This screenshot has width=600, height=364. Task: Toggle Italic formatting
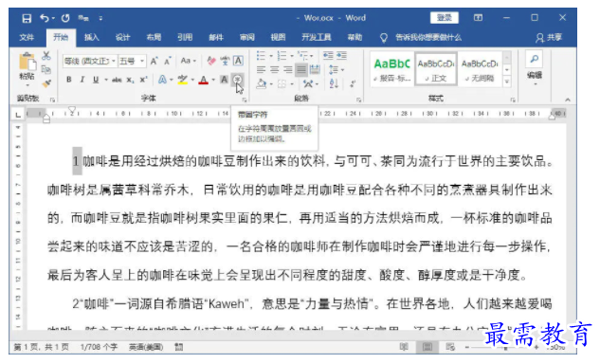coord(82,80)
